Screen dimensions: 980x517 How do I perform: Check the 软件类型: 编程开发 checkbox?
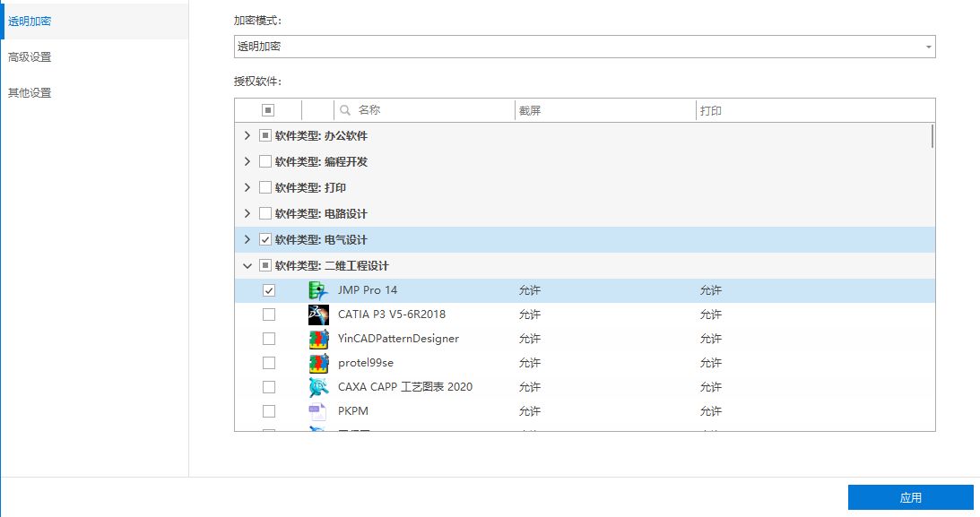265,161
